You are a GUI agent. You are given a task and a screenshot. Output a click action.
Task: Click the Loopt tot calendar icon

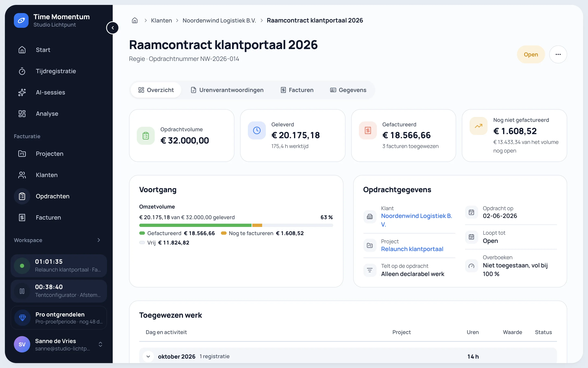pyautogui.click(x=471, y=237)
